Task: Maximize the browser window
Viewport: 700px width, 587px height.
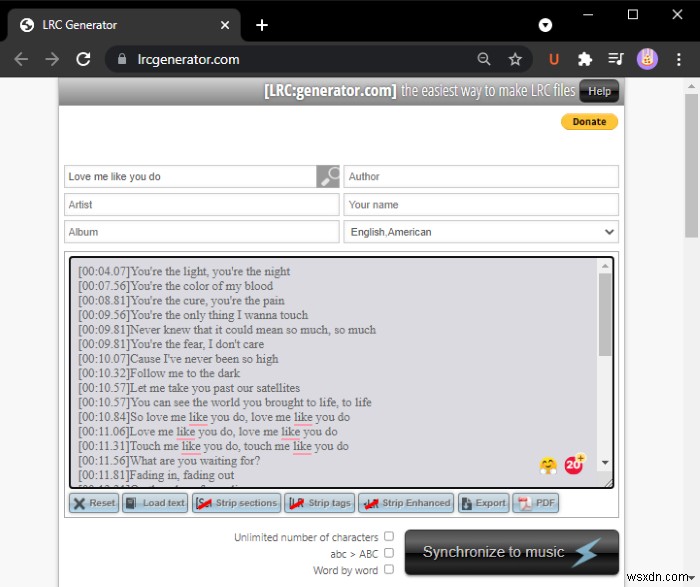Action: tap(633, 15)
